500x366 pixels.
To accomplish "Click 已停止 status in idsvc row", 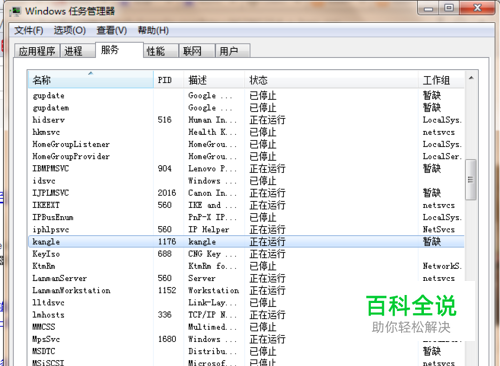I will [263, 181].
